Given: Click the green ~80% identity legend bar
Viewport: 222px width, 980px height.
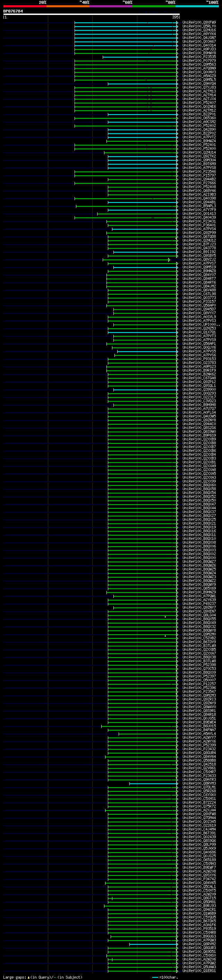Looking at the screenshot, I should pyautogui.click(x=154, y=6).
